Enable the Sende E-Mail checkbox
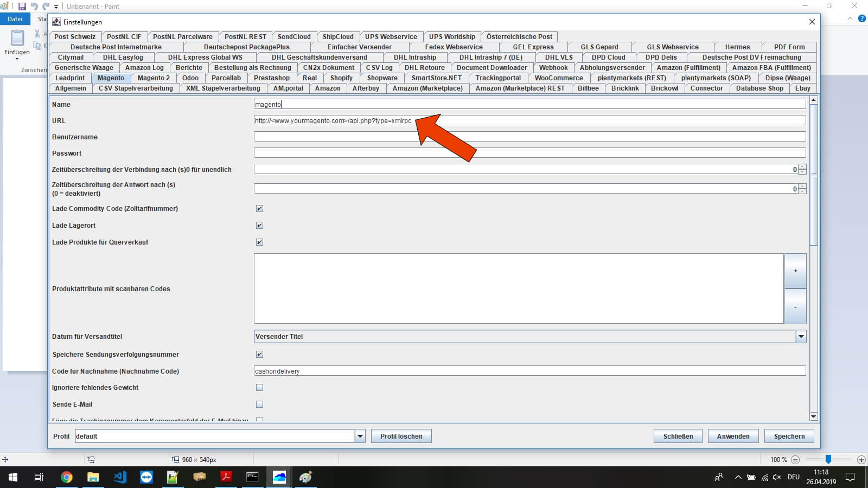This screenshot has width=868, height=488. [259, 404]
